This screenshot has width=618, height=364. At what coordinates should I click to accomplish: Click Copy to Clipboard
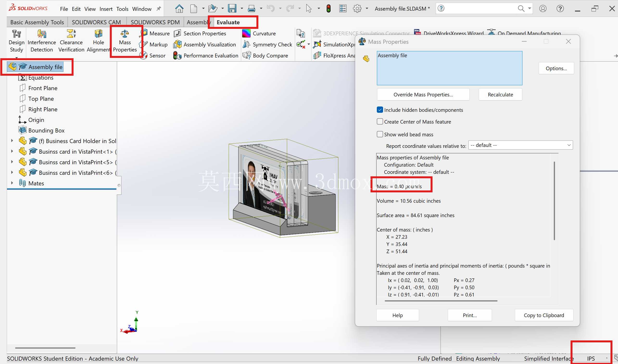pyautogui.click(x=544, y=315)
